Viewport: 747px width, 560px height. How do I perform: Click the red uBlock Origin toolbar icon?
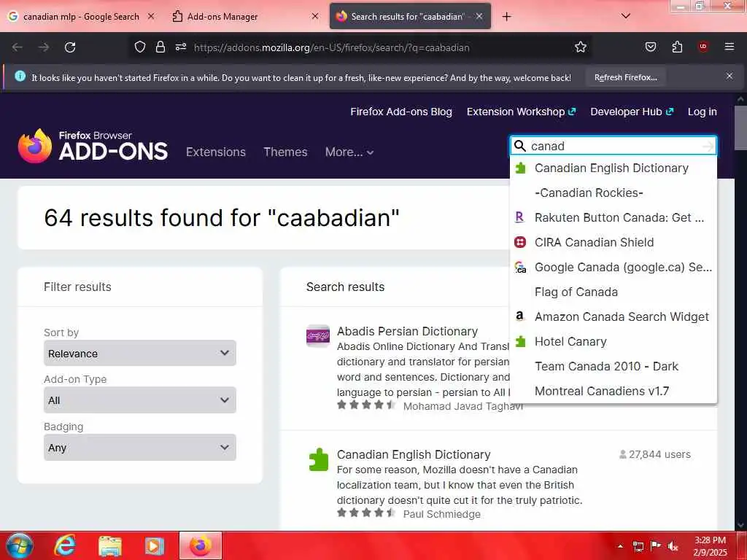pos(703,47)
